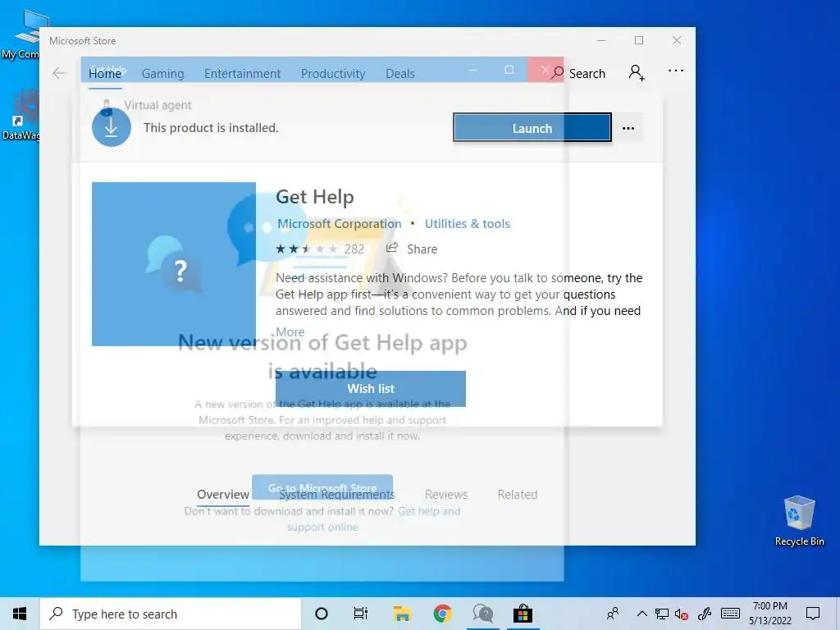Go back with the Store back arrow

[x=59, y=73]
